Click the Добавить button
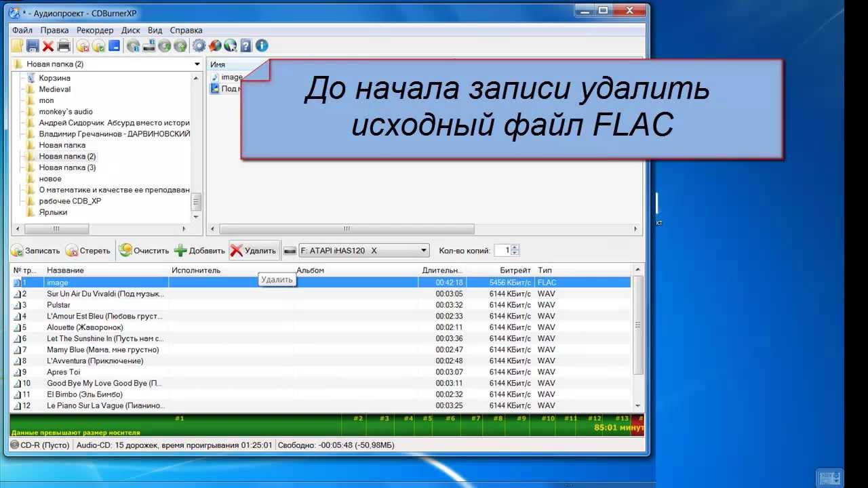Viewport: 868px width, 488px height. pos(199,251)
